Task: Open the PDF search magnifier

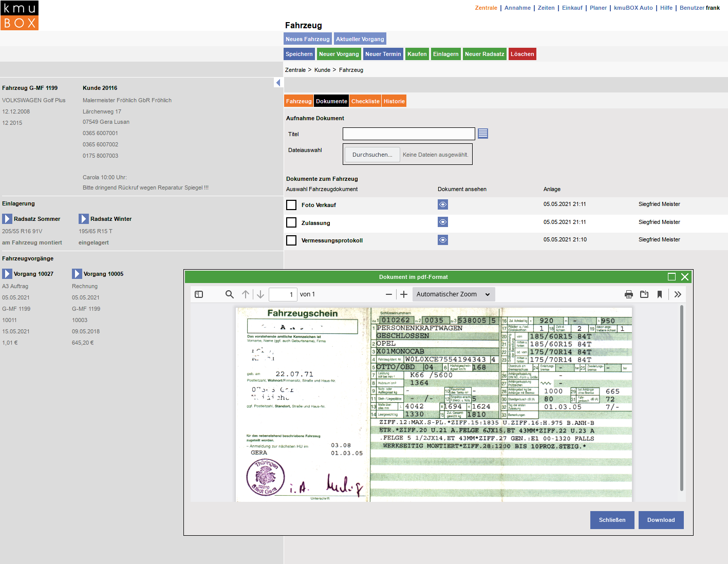Action: point(230,294)
